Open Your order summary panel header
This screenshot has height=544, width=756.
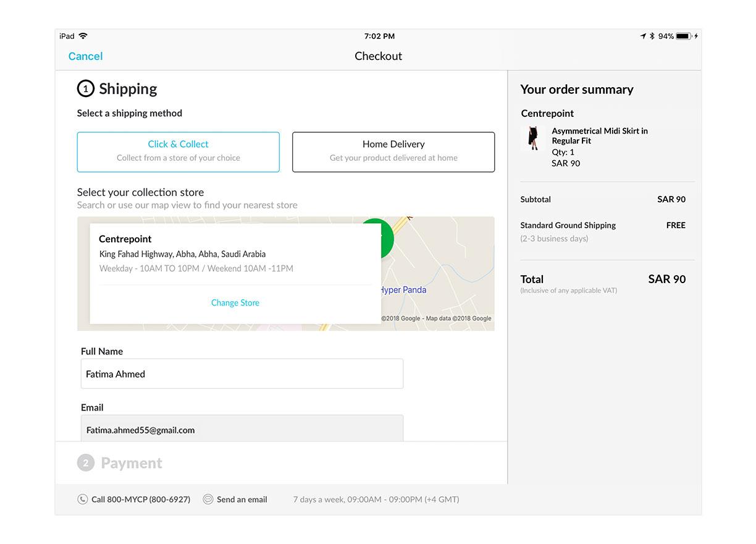(576, 89)
